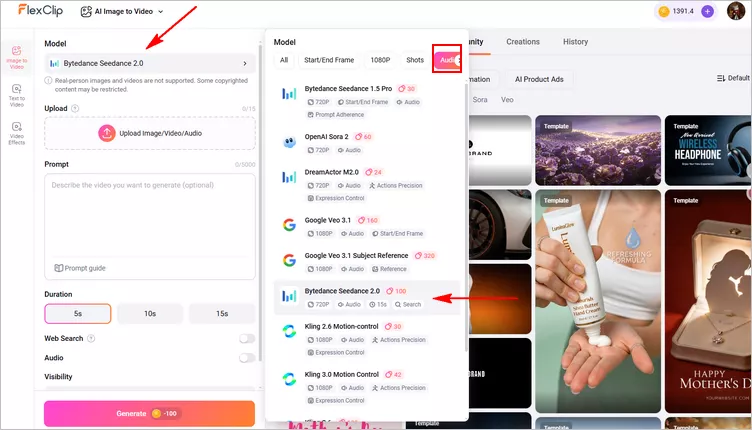Click the info icon beside model notice
The width and height of the screenshot is (752, 430).
tap(48, 81)
